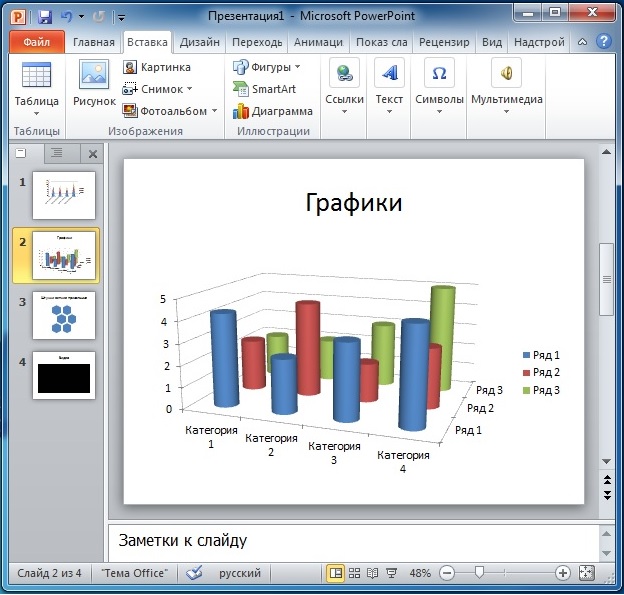The width and height of the screenshot is (624, 595).
Task: Click the Графики slide title
Action: point(354,203)
